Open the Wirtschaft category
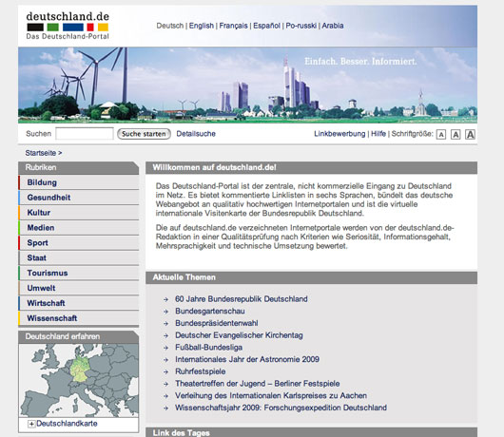The width and height of the screenshot is (504, 437). point(79,303)
